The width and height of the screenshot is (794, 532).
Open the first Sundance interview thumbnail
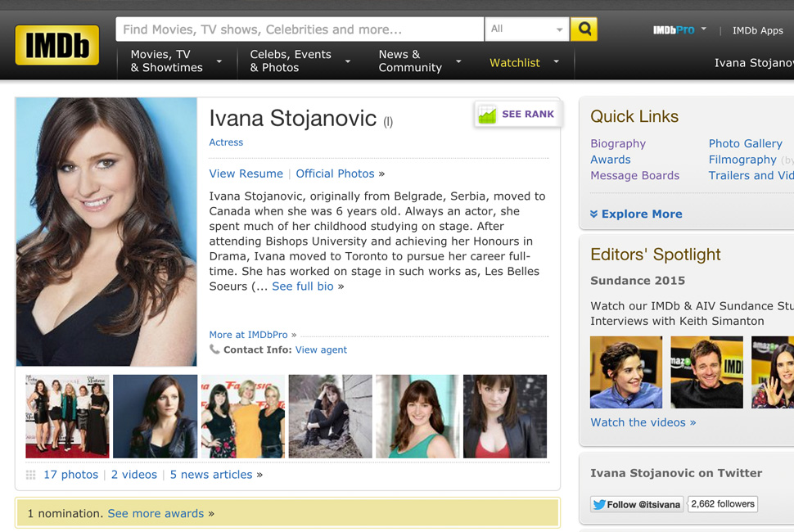tap(626, 372)
